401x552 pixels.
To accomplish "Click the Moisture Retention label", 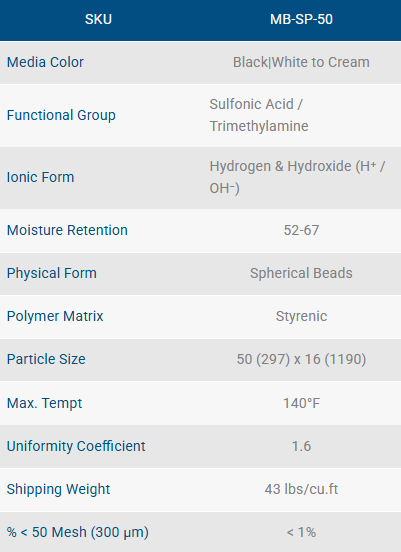I will coord(67,230).
